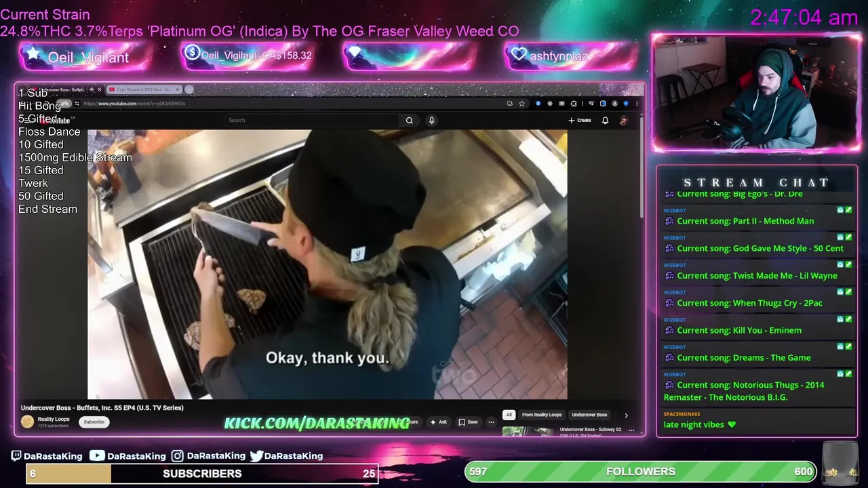The image size is (868, 488).
Task: Mute tab via speaker icon
Action: (x=92, y=89)
